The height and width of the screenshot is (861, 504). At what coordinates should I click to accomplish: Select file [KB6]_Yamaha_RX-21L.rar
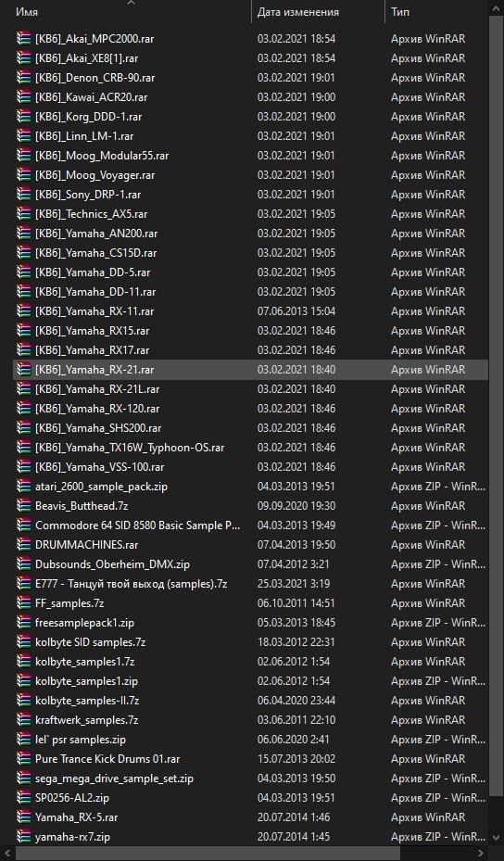pyautogui.click(x=97, y=389)
